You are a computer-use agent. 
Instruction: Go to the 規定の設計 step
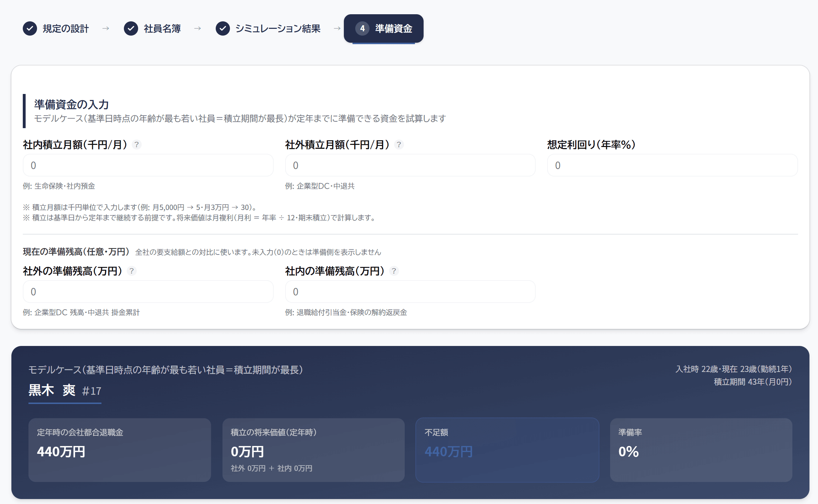[56, 28]
